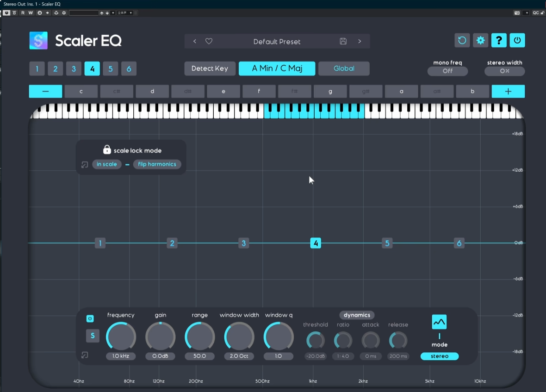546x392 pixels.
Task: Select the bell filter shape mode icon
Action: pos(439,322)
